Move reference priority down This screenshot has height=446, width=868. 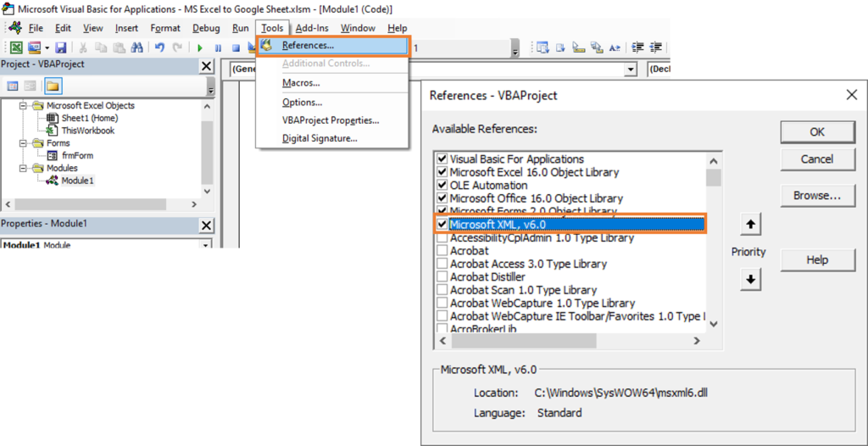pos(751,279)
